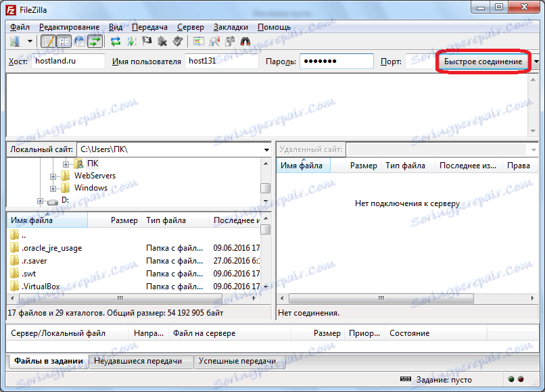The height and width of the screenshot is (392, 545).
Task: Open the Сервер menu
Action: 191,27
